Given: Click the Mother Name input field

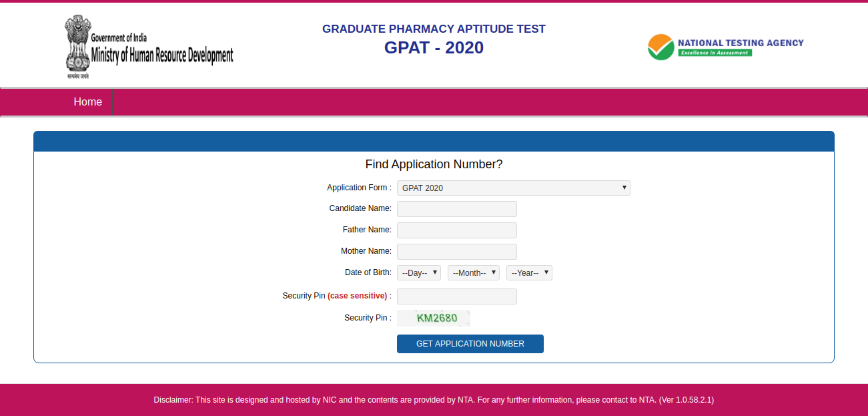Looking at the screenshot, I should coord(456,252).
